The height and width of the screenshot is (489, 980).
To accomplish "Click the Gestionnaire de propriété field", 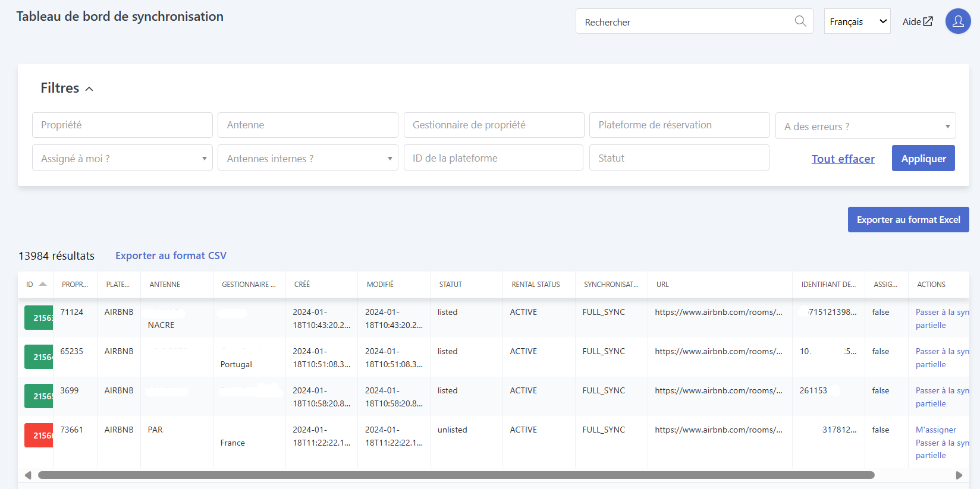I will point(494,125).
